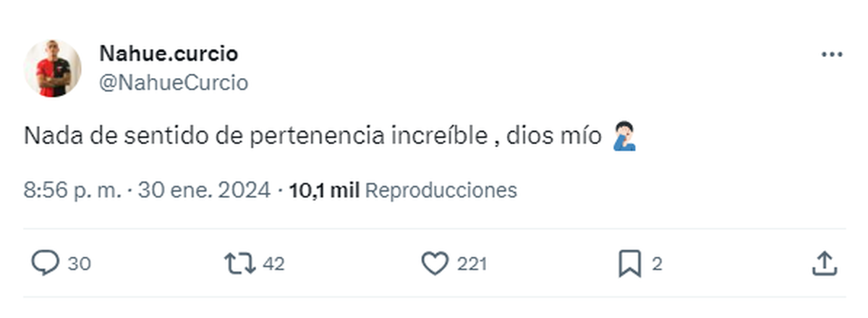Repost the tweet via retweet arrows icon
Viewport: 868px width, 318px height.
point(240,264)
